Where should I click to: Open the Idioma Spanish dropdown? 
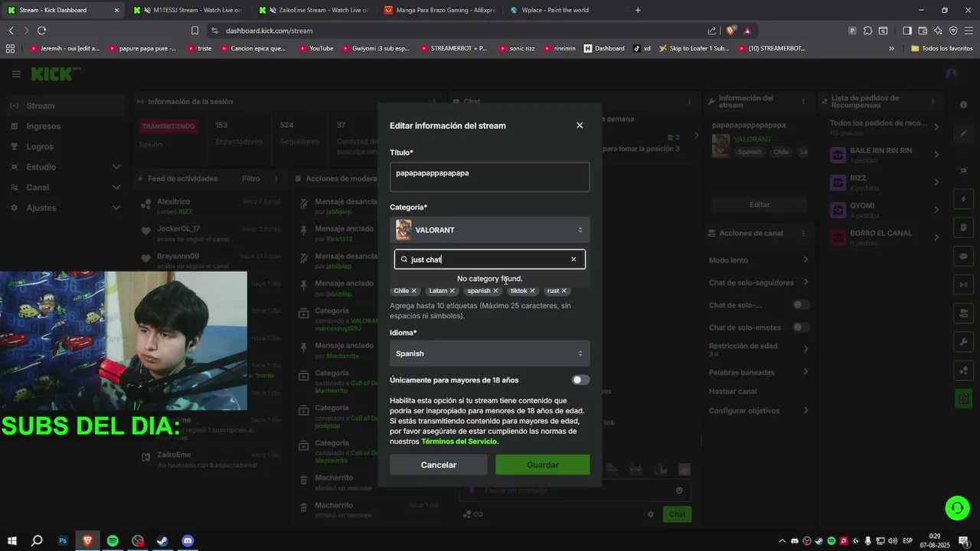(489, 354)
